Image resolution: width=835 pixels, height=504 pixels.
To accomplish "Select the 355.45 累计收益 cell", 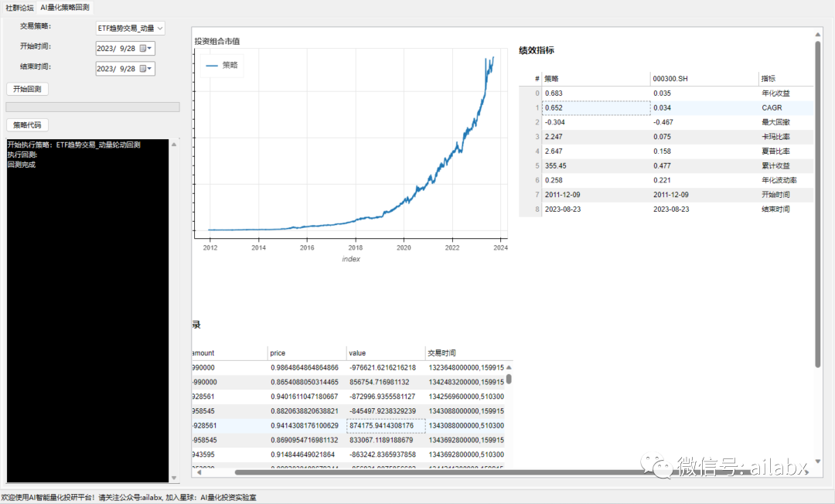I will (596, 166).
